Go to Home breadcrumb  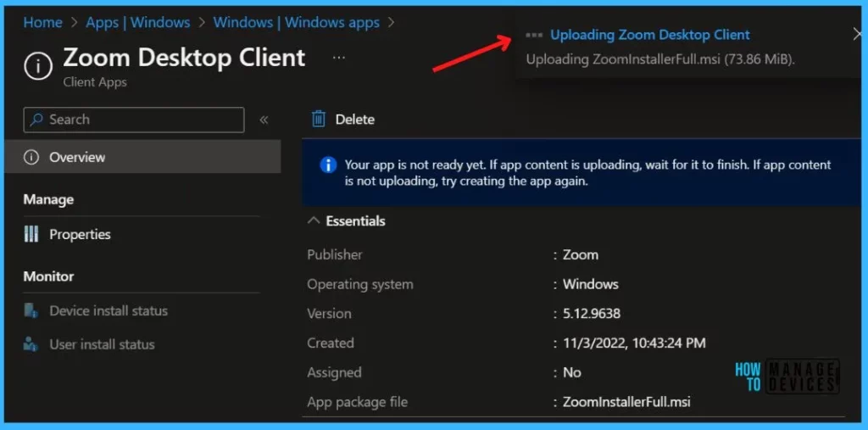[x=42, y=23]
